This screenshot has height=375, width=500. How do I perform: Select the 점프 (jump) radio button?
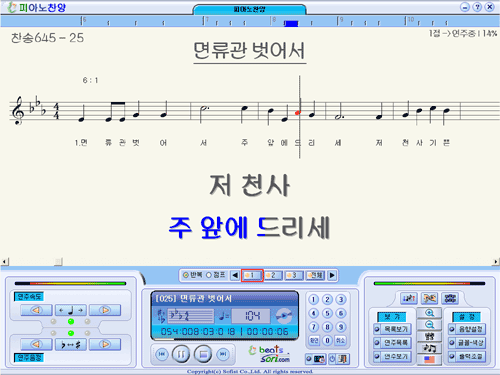point(209,275)
